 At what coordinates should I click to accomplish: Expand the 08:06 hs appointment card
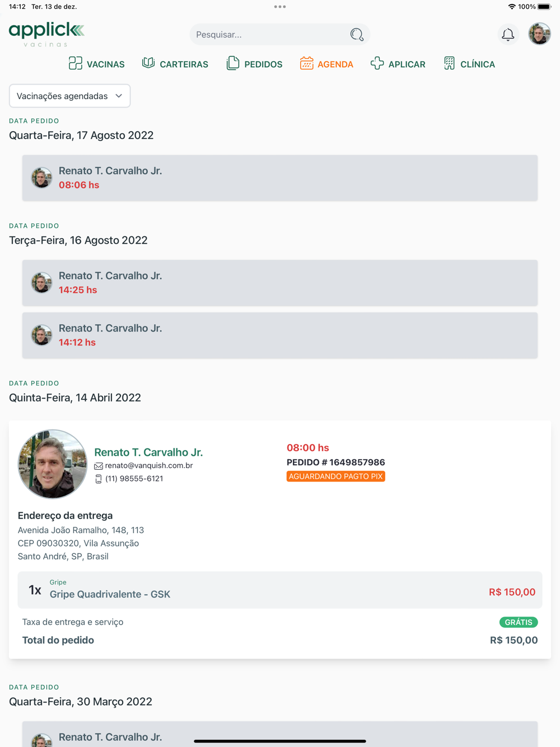[279, 178]
